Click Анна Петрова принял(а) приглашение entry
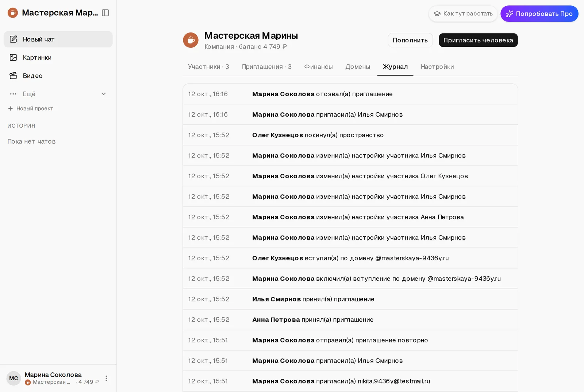This screenshot has height=392, width=584. [350, 320]
